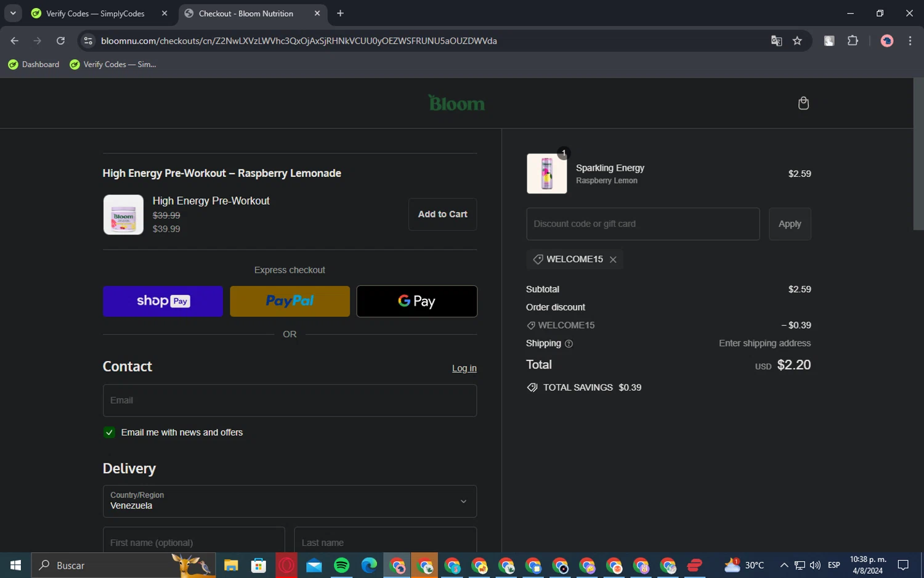This screenshot has height=578, width=924.
Task: View site information icon in address bar
Action: click(88, 41)
